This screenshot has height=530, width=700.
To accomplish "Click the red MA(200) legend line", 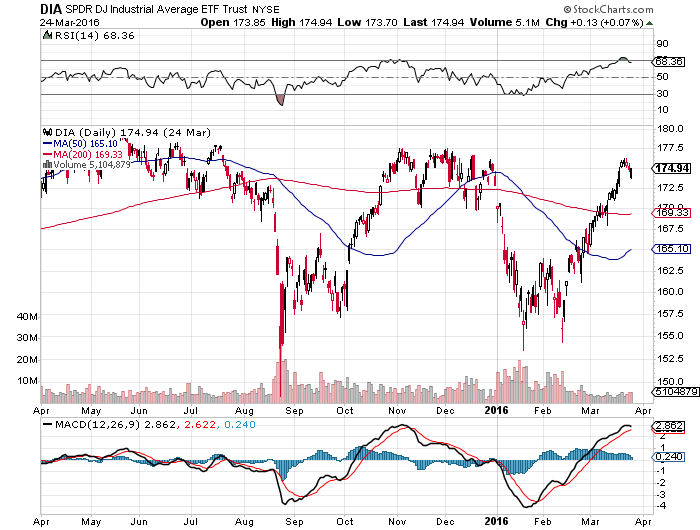I will coord(47,154).
